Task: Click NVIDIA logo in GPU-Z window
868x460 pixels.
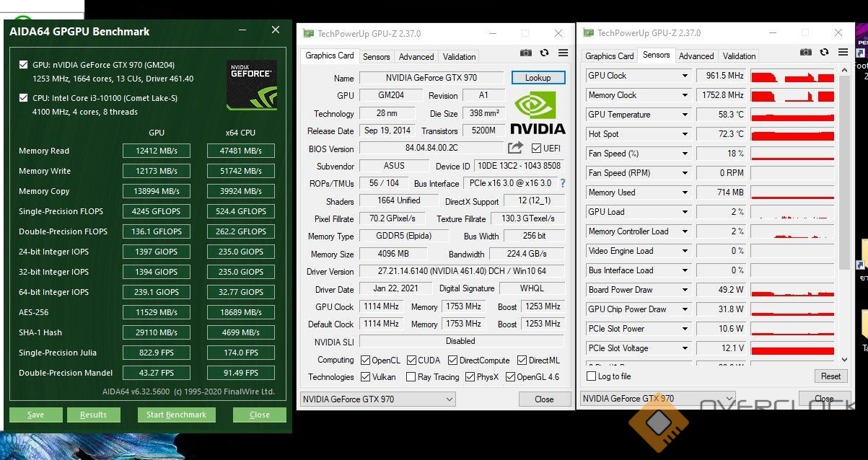Action: click(x=538, y=112)
